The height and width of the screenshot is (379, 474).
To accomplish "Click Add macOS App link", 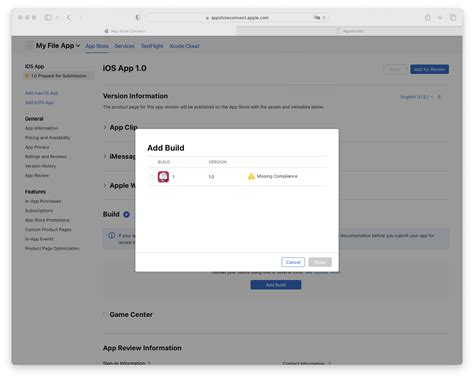I will point(42,93).
